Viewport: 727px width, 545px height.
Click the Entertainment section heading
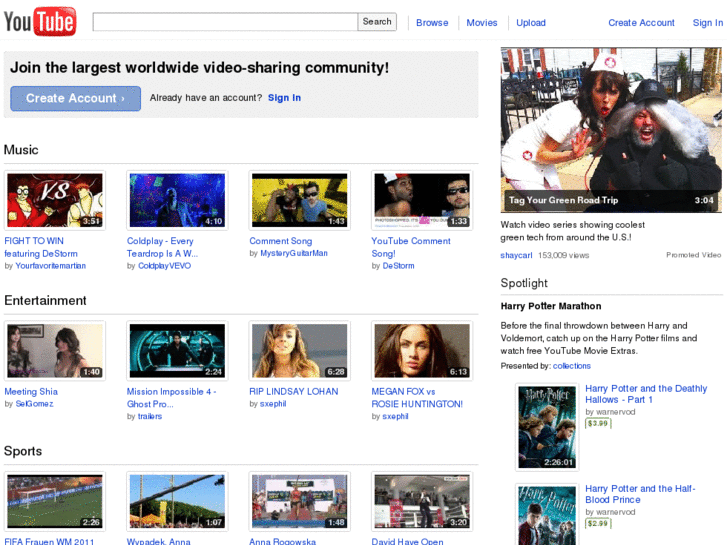click(45, 301)
